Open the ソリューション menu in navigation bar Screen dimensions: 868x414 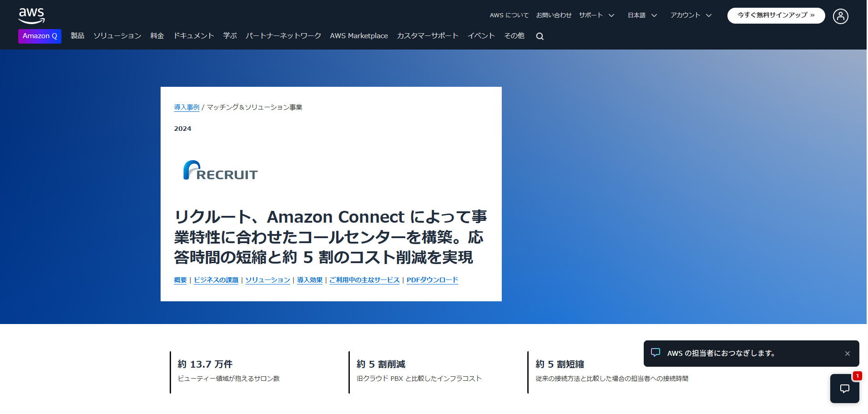(x=117, y=36)
